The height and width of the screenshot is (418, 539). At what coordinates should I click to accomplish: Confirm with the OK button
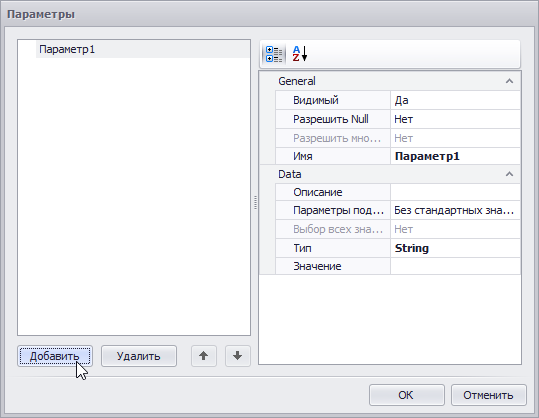click(x=407, y=395)
